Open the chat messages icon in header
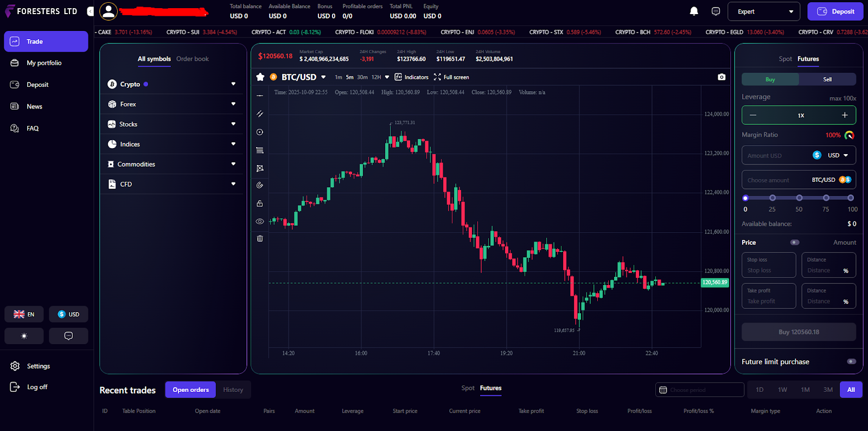Screen dimensions: 868x431 point(716,11)
